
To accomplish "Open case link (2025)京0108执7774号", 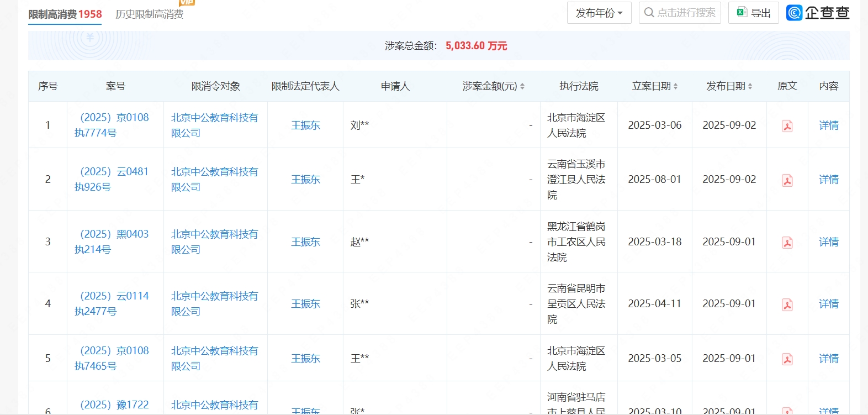I will (112, 125).
